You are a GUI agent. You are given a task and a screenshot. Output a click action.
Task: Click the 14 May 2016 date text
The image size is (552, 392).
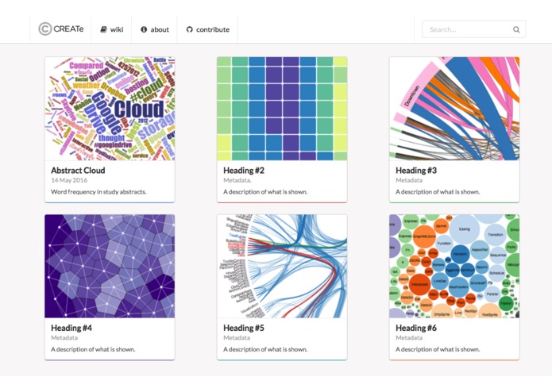[x=69, y=180]
